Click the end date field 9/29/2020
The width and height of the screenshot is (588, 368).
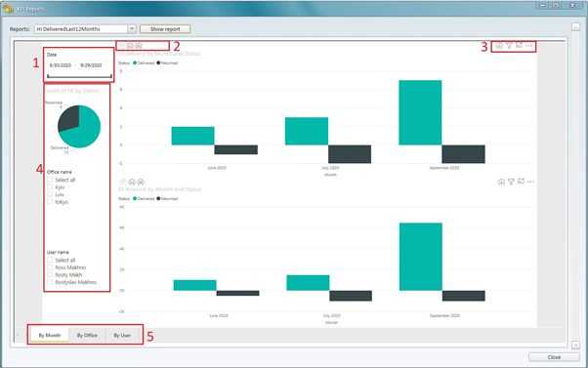92,65
